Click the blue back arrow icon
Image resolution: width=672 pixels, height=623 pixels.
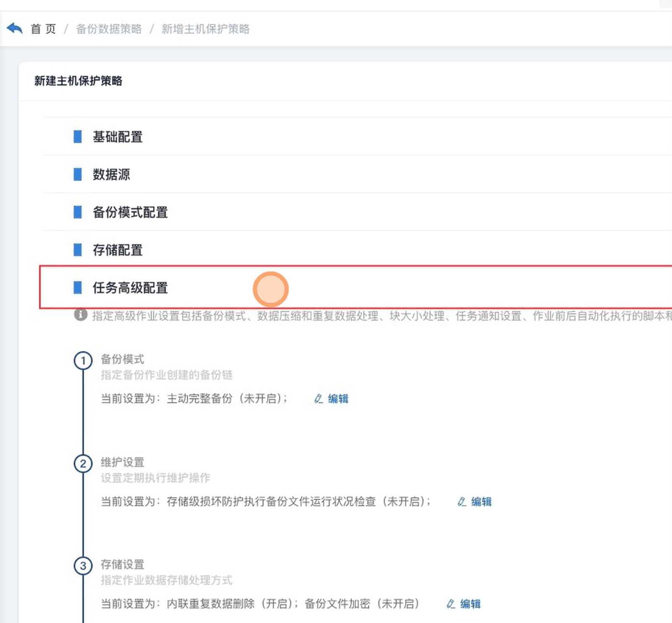[x=15, y=29]
